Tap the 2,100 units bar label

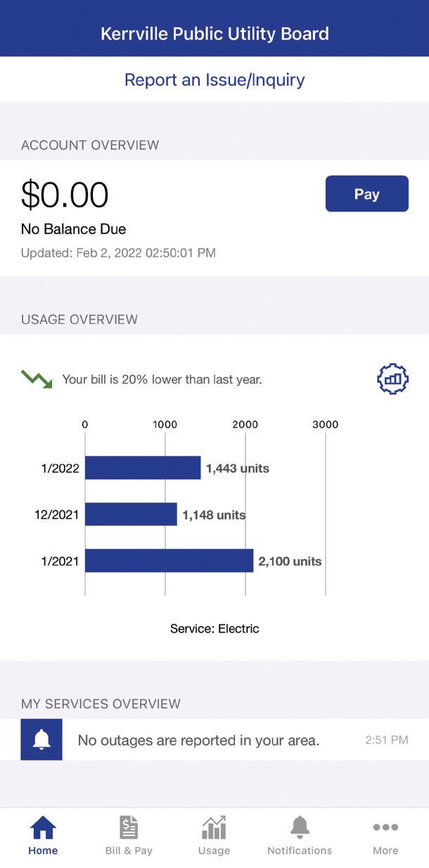click(290, 561)
